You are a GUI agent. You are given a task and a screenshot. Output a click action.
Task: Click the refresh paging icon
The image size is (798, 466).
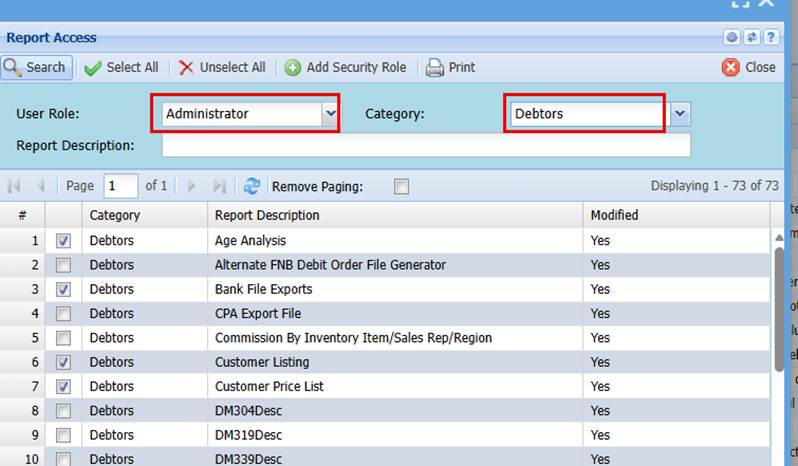[x=251, y=186]
